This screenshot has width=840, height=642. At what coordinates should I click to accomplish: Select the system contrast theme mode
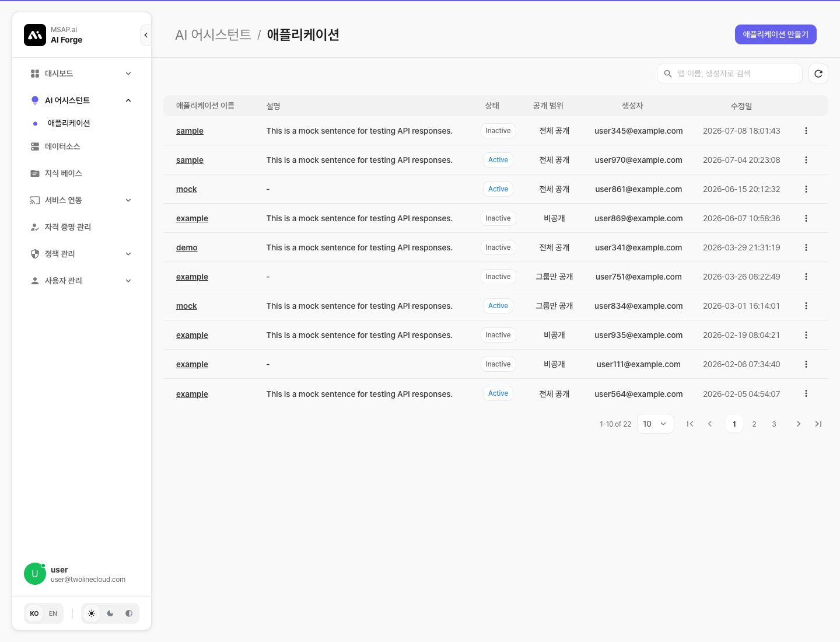click(129, 613)
